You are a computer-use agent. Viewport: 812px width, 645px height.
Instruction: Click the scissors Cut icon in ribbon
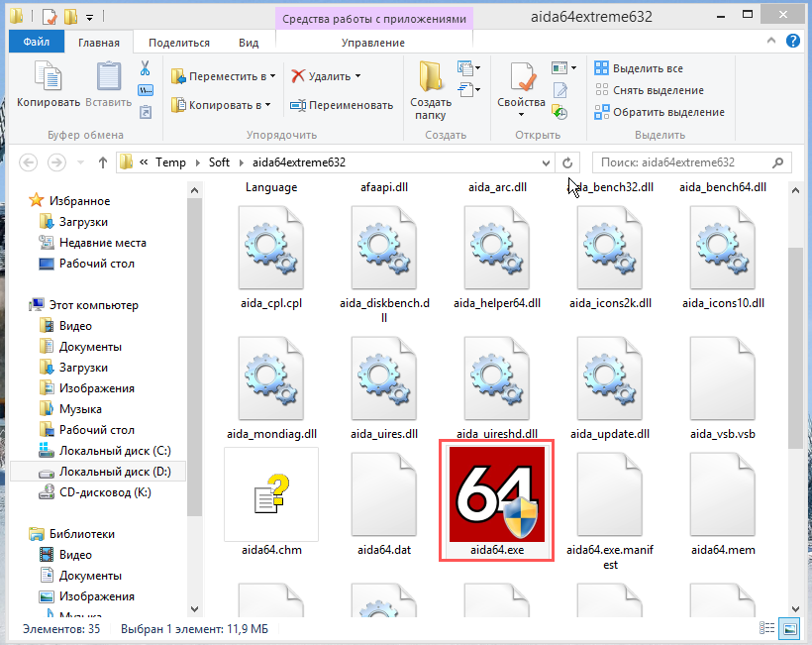click(x=145, y=68)
